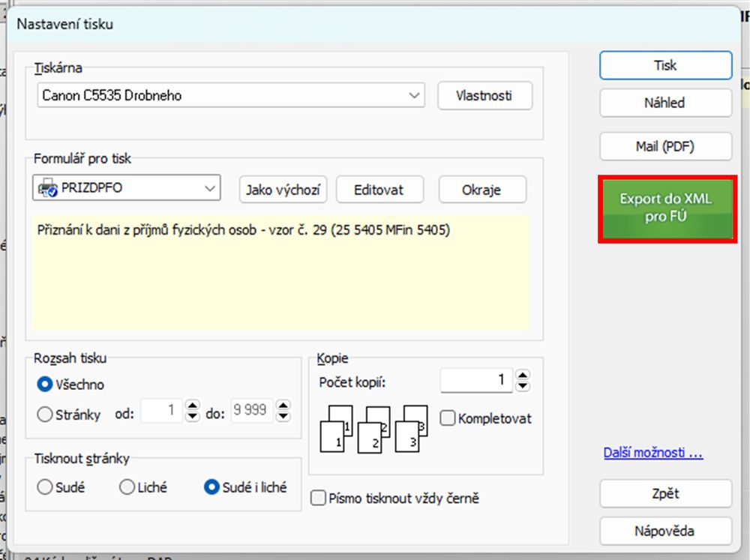The height and width of the screenshot is (560, 750).
Task: Click the Vlastnosti printer properties button
Action: (484, 95)
